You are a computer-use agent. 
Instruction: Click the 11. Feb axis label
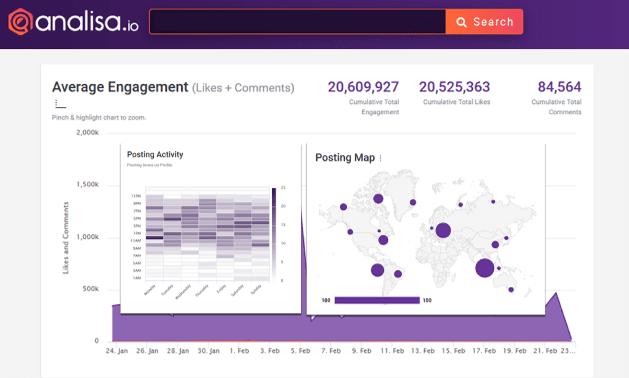392,351
